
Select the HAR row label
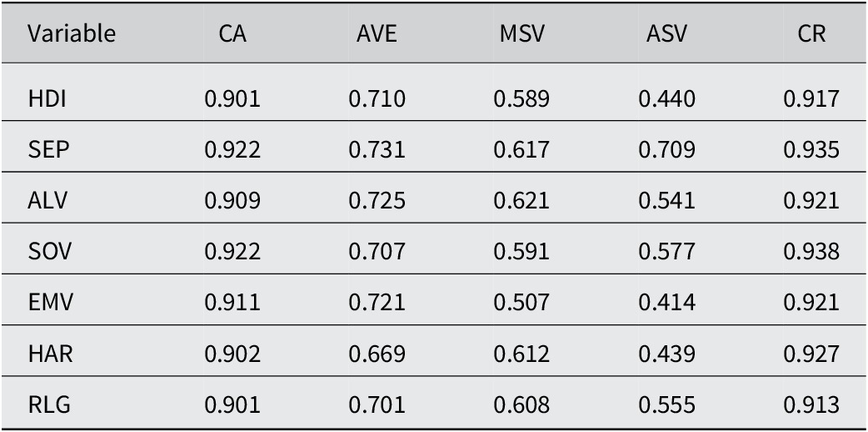[50, 354]
